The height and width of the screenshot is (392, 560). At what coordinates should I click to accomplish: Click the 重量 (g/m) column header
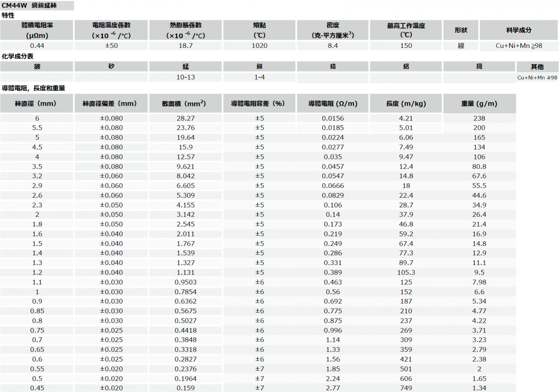(479, 104)
